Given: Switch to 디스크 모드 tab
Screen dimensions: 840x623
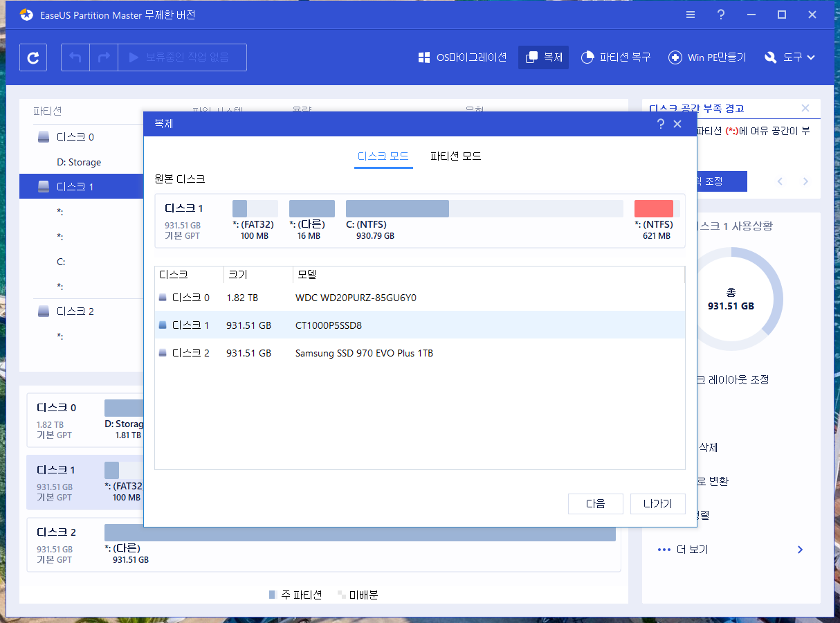Looking at the screenshot, I should point(383,156).
